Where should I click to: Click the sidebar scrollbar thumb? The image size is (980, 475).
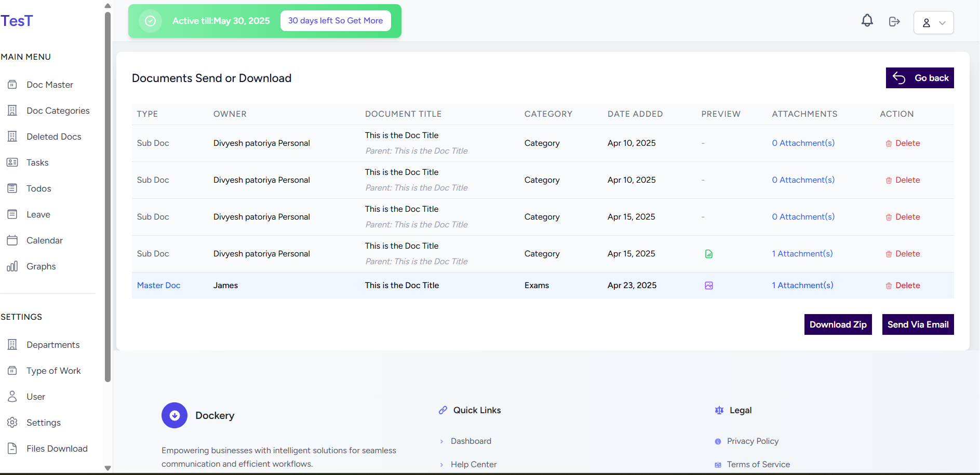[108, 196]
